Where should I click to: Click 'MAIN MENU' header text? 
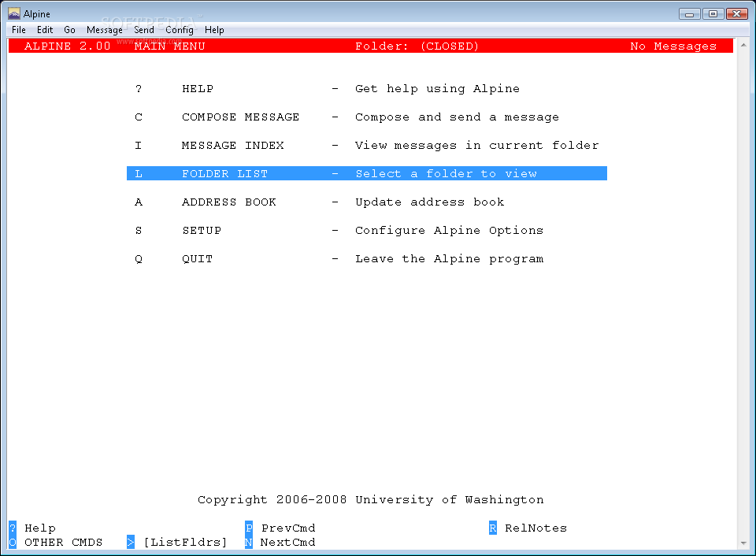(170, 46)
